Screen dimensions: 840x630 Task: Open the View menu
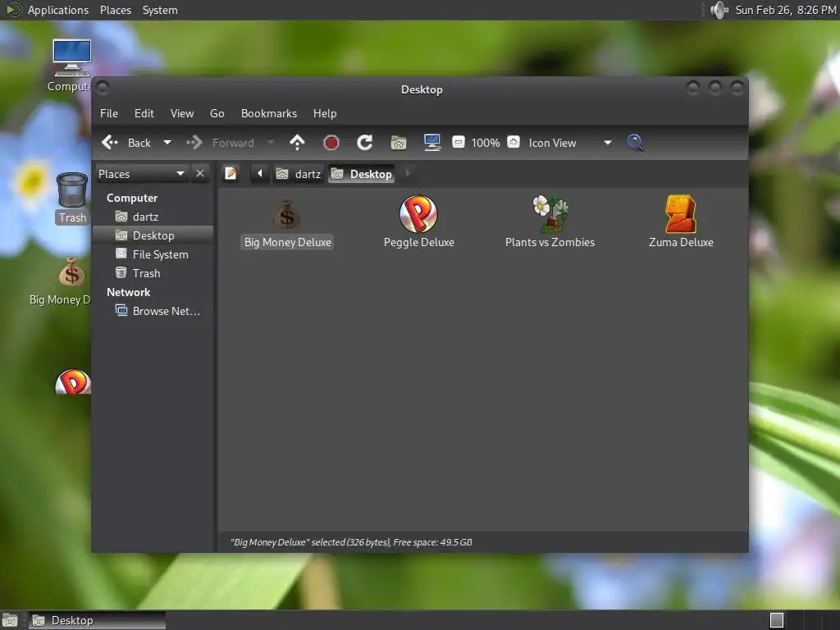tap(182, 113)
